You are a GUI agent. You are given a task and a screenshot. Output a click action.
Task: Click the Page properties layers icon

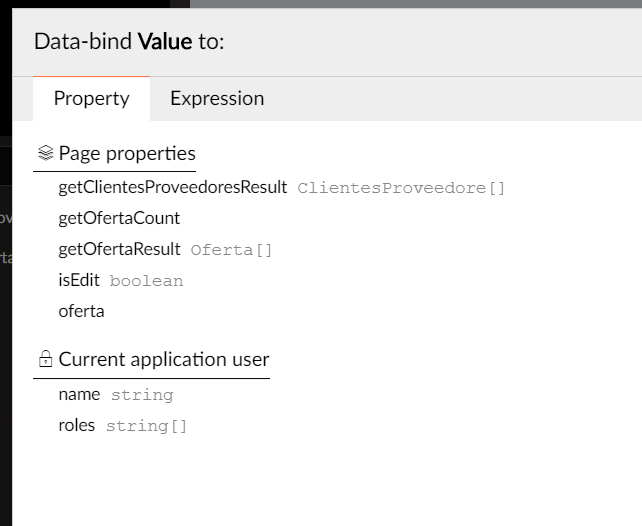click(x=45, y=153)
